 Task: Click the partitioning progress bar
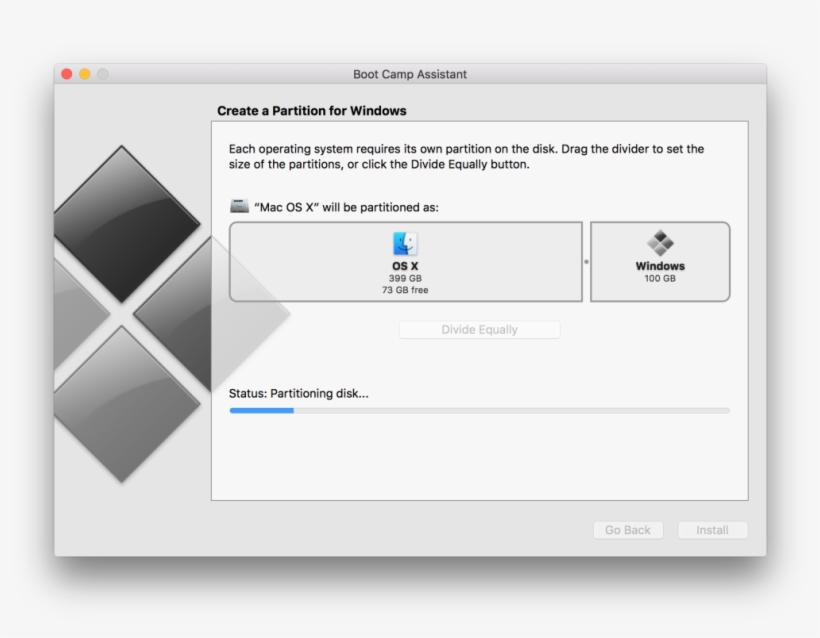click(x=480, y=409)
